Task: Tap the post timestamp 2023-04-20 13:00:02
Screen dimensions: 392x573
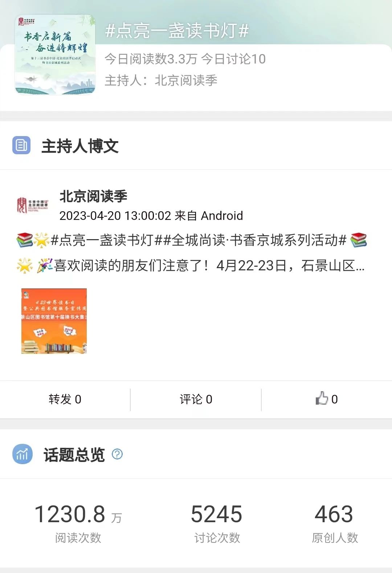Action: [x=115, y=216]
